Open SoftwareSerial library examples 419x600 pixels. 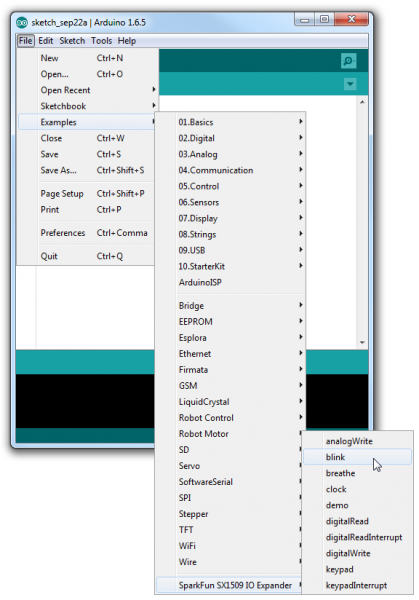pos(229,483)
